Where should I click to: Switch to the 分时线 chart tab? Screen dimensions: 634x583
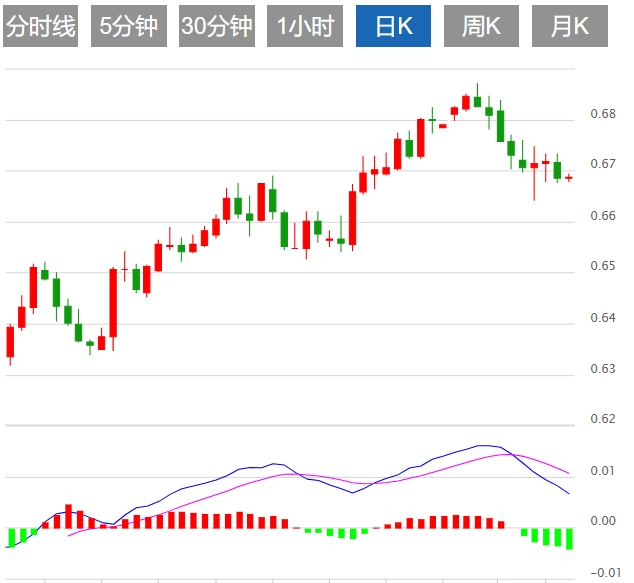point(40,26)
